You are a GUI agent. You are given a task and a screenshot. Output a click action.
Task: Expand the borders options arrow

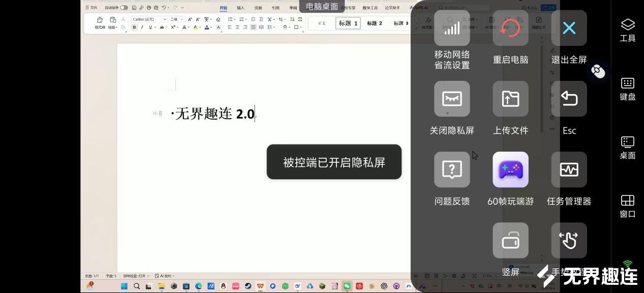coord(301,27)
